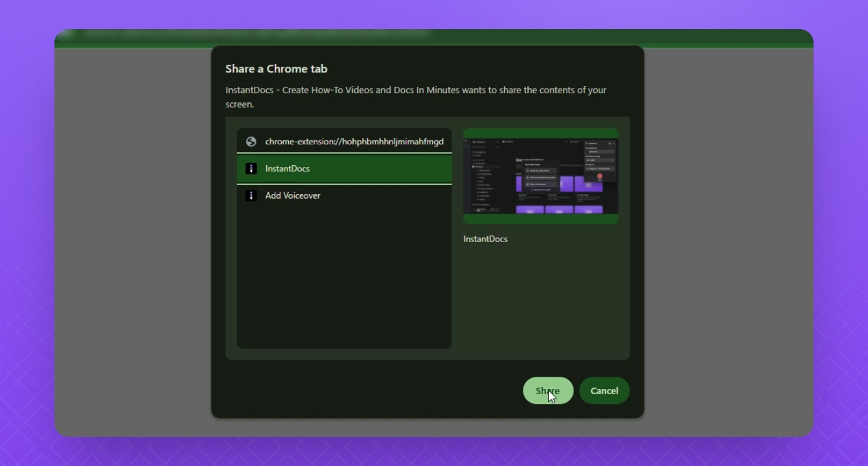The image size is (868, 466).
Task: Select the chrome-extension tab entry
Action: (x=344, y=141)
